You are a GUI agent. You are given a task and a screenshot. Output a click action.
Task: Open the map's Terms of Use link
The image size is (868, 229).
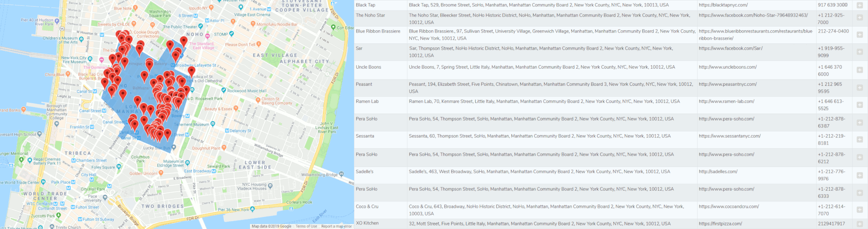[x=306, y=226]
